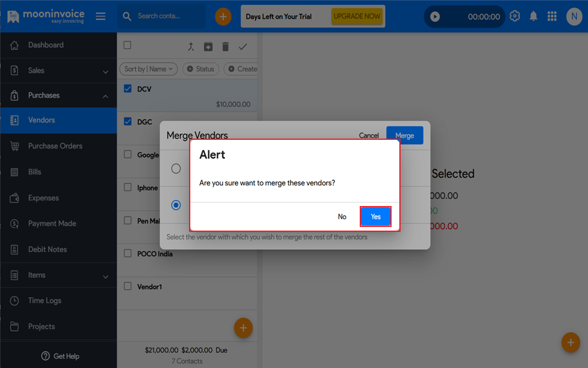This screenshot has width=588, height=368.
Task: Toggle the select-all vendors checkbox
Action: [x=127, y=45]
